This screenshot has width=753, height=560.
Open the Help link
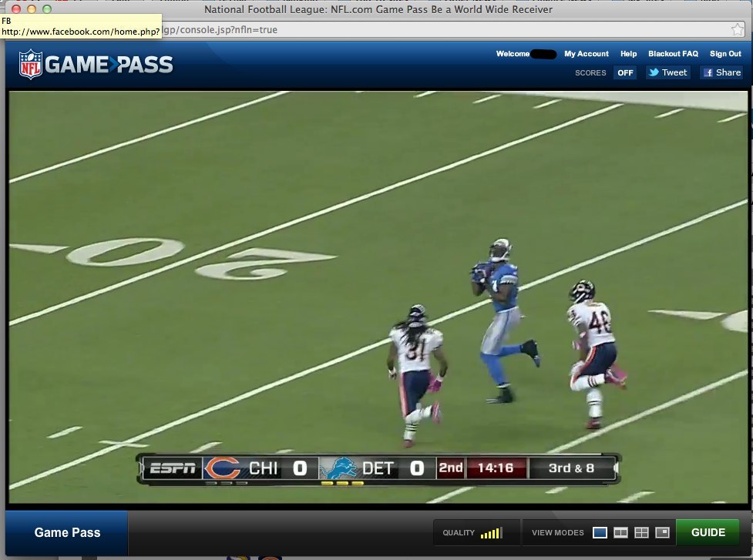click(x=628, y=54)
